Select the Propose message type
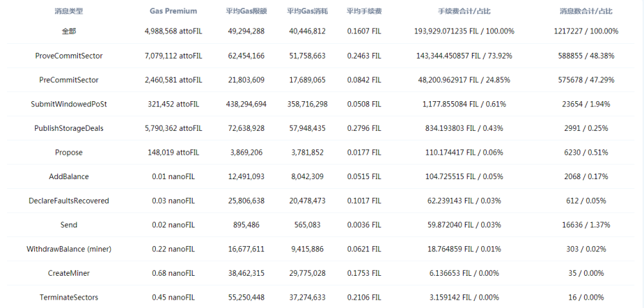This screenshot has height=308, width=644. tap(69, 152)
